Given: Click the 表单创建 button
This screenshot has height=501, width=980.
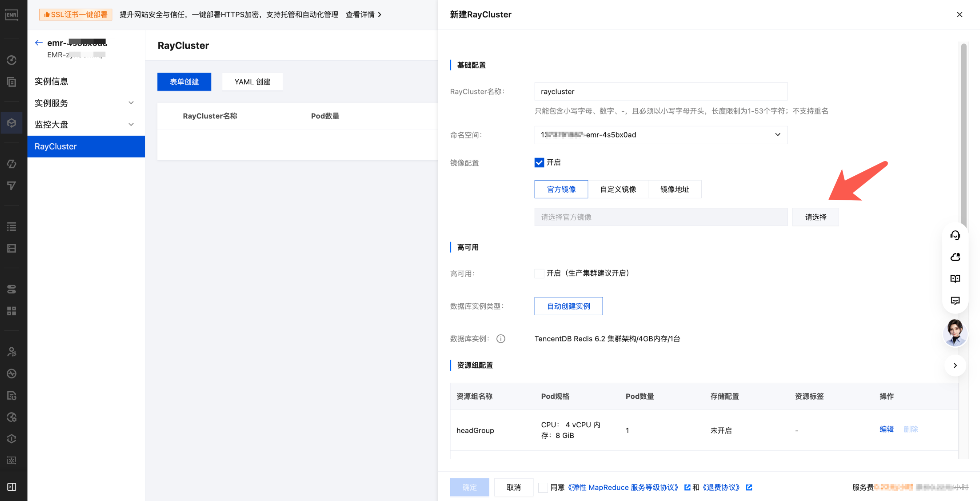Looking at the screenshot, I should (x=184, y=82).
